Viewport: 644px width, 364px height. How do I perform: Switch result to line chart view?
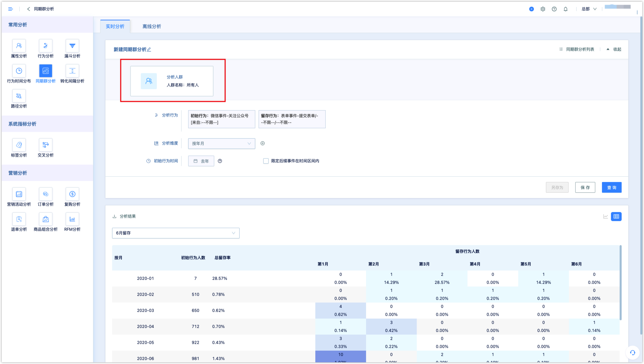point(605,216)
